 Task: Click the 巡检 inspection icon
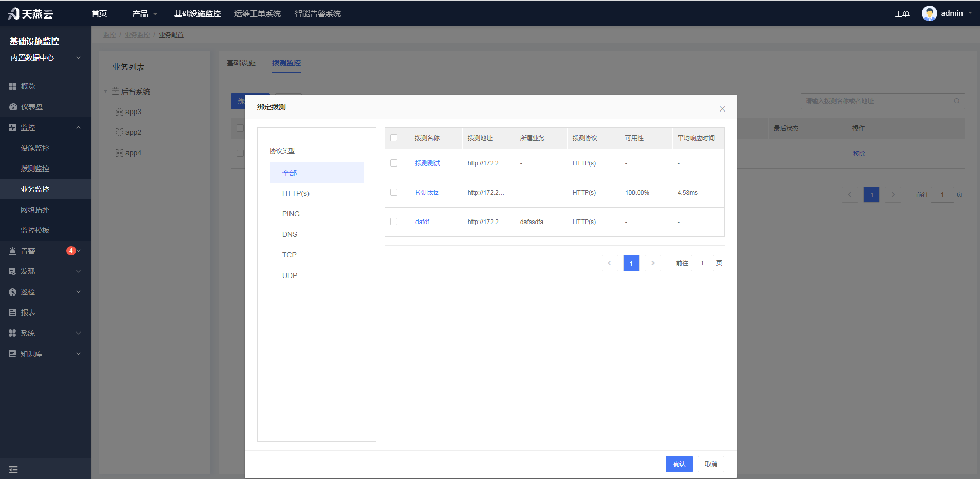[13, 292]
